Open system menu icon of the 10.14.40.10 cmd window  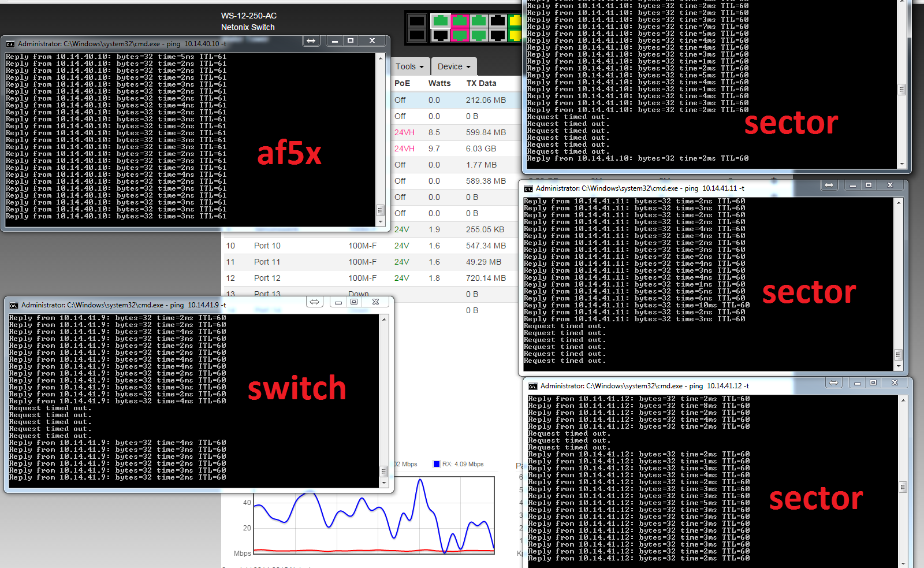[x=10, y=44]
